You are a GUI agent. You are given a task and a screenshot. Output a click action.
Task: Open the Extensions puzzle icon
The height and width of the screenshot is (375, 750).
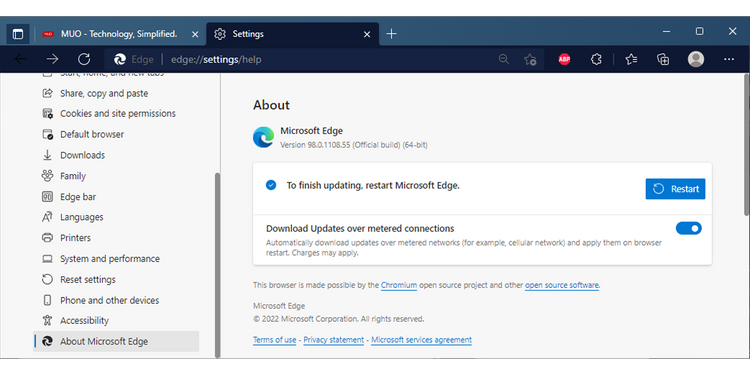click(596, 59)
